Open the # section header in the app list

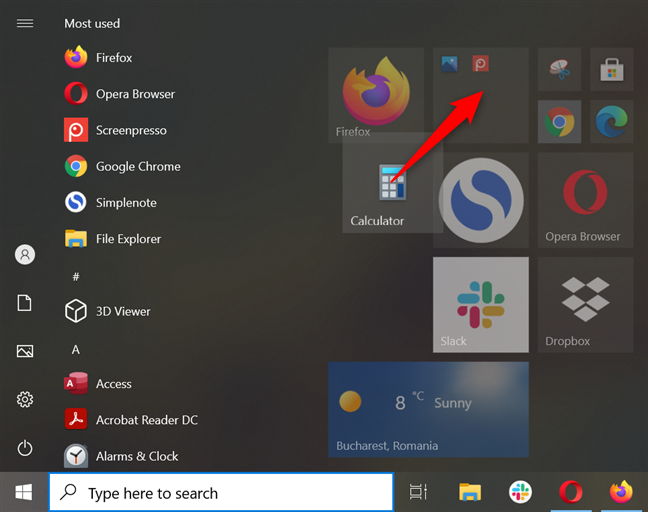(76, 276)
